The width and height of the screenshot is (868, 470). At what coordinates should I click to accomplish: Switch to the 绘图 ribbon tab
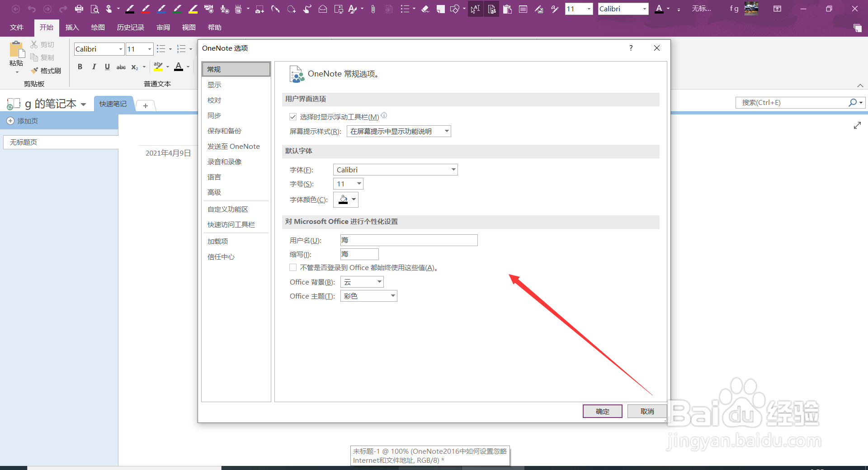(x=98, y=27)
